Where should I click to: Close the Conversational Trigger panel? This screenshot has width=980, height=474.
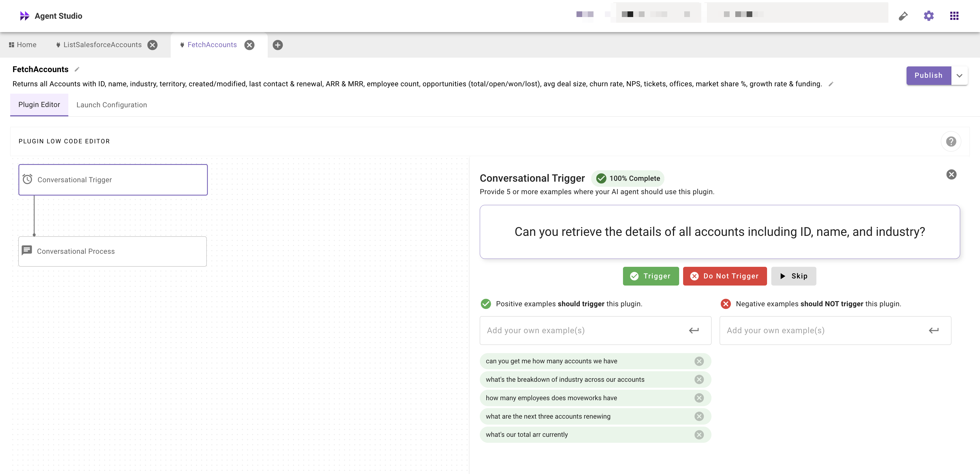951,174
